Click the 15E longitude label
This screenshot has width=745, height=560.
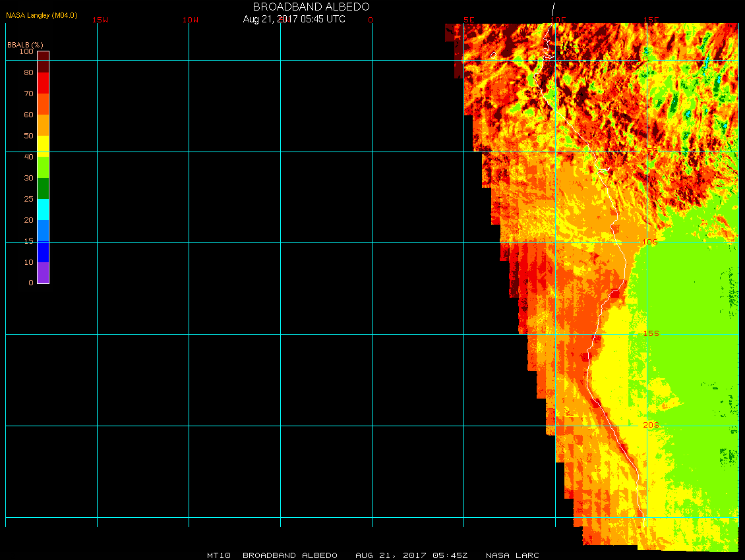click(x=651, y=20)
